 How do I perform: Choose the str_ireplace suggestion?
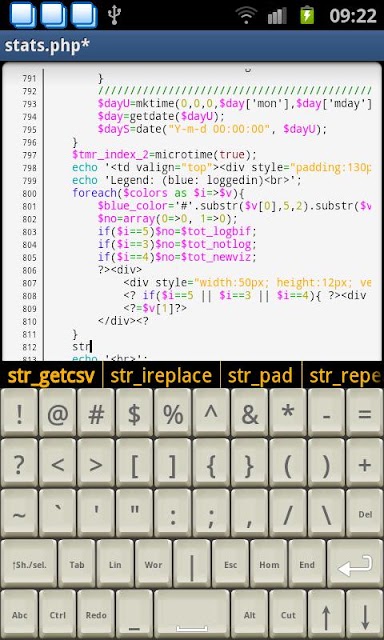pos(161,376)
